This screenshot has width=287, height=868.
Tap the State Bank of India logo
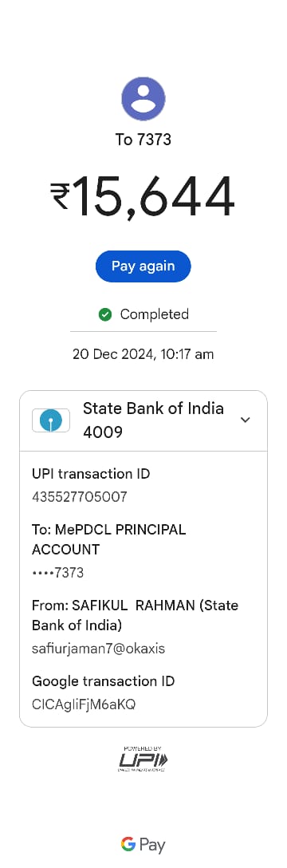[51, 420]
